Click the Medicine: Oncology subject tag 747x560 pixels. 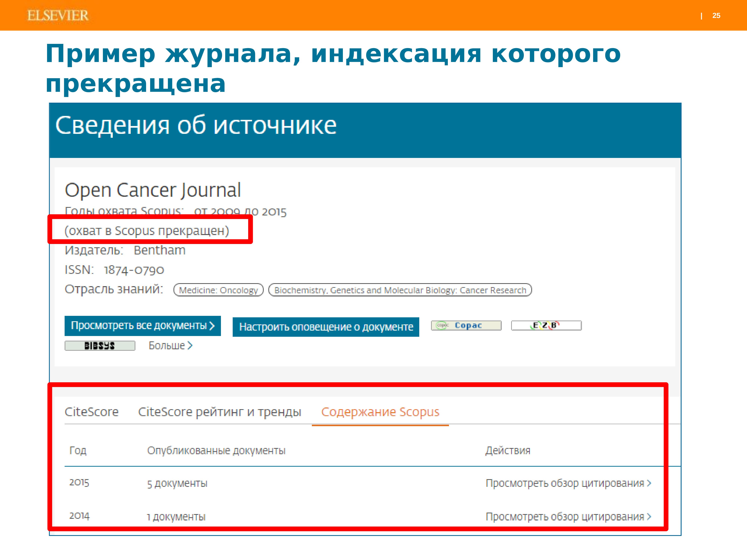[218, 290]
